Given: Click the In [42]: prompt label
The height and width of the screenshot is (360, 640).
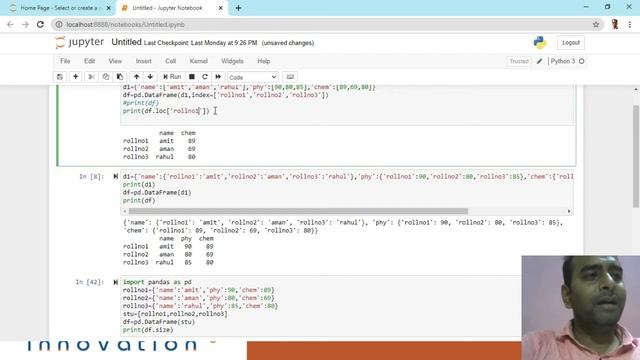Looking at the screenshot, I should coord(90,282).
